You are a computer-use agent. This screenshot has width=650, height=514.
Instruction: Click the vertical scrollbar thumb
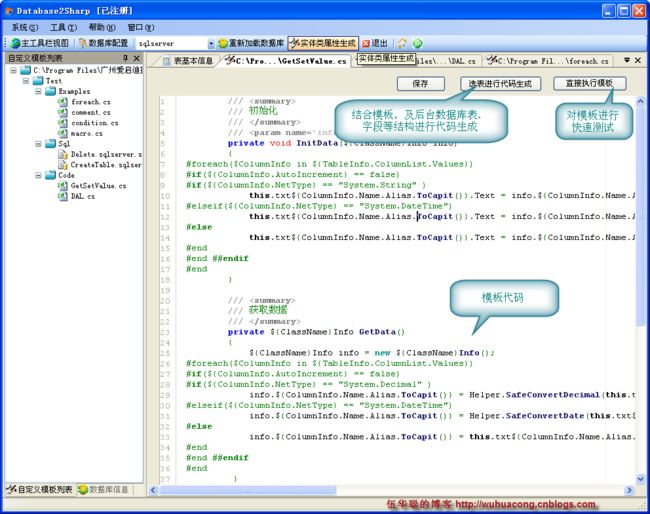640,216
